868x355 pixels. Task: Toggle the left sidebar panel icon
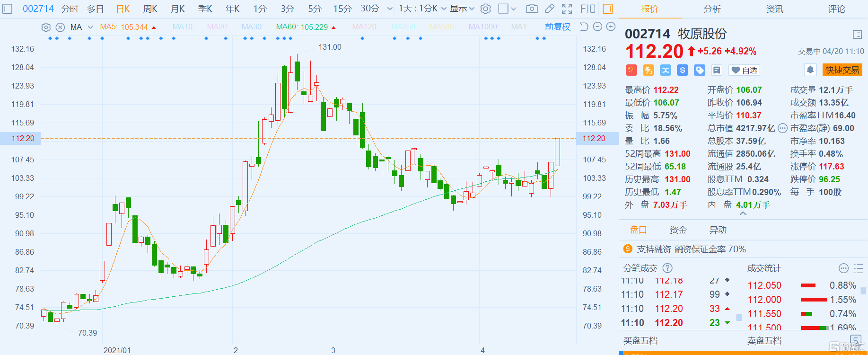tap(7, 9)
